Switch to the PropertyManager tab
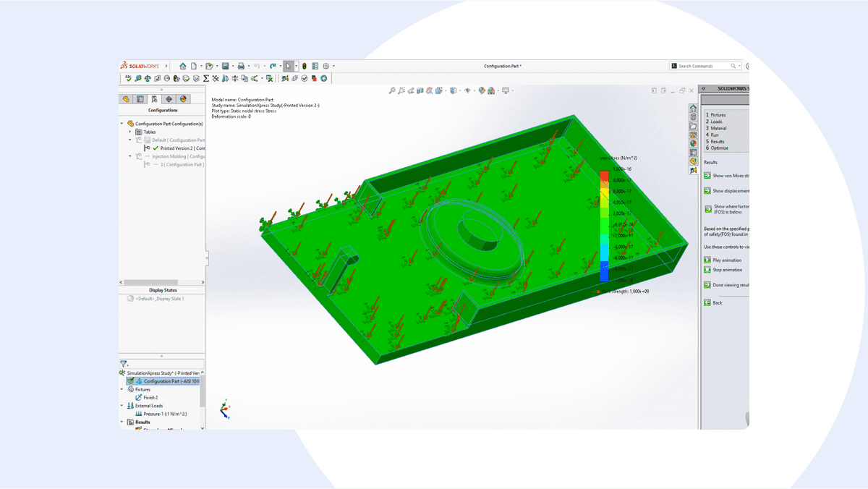The height and width of the screenshot is (489, 868). coord(140,99)
